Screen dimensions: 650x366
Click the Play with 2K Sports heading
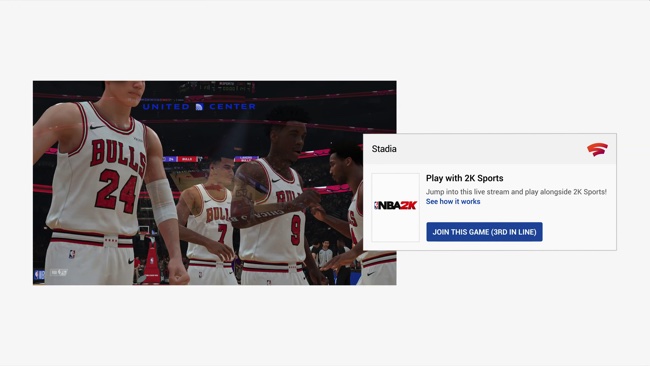465,178
